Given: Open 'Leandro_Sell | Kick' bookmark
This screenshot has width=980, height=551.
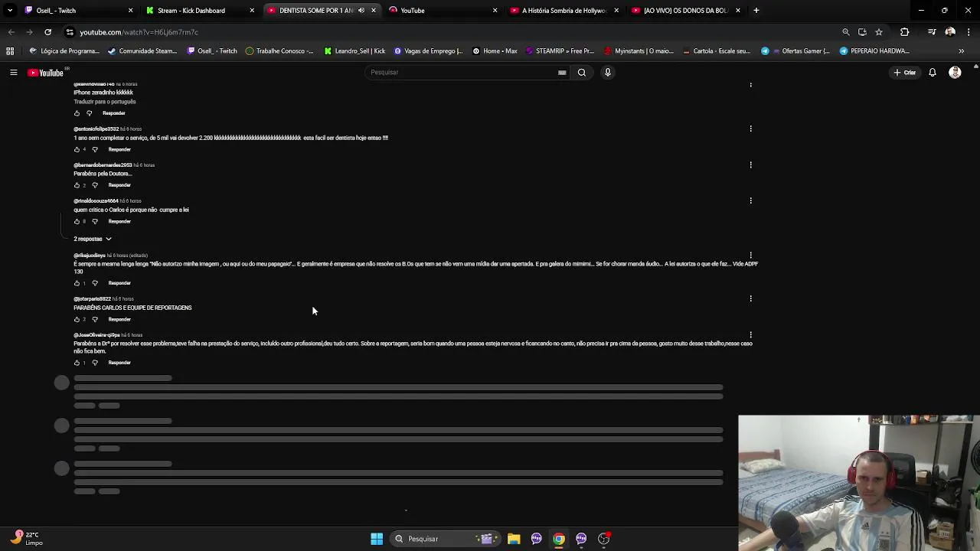Looking at the screenshot, I should click(x=354, y=51).
